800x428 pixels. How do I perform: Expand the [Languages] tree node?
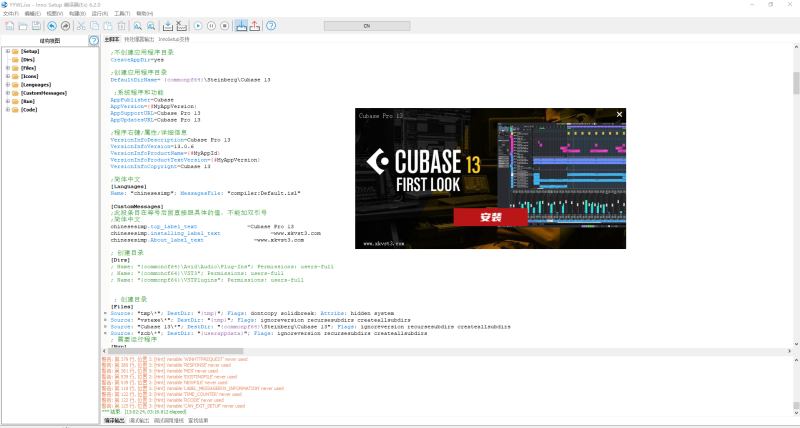click(8, 85)
